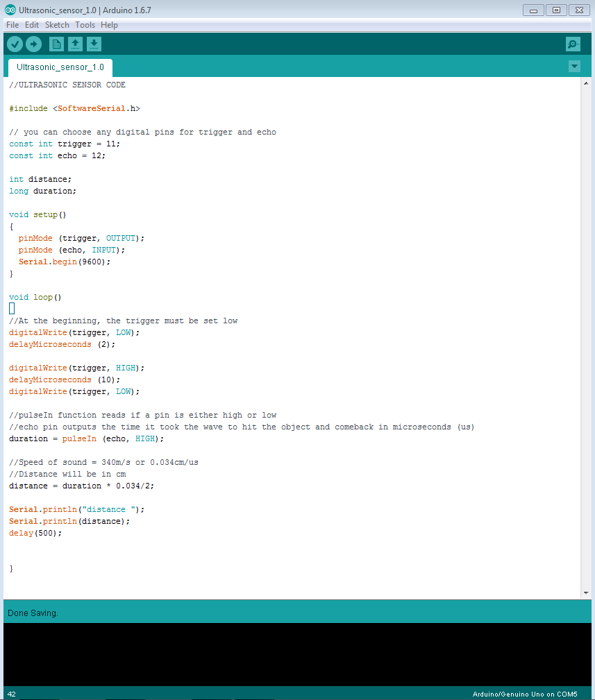Click the '//pulseIn function reads' comment line
Viewport: 595px width, 700px height.
(142, 415)
